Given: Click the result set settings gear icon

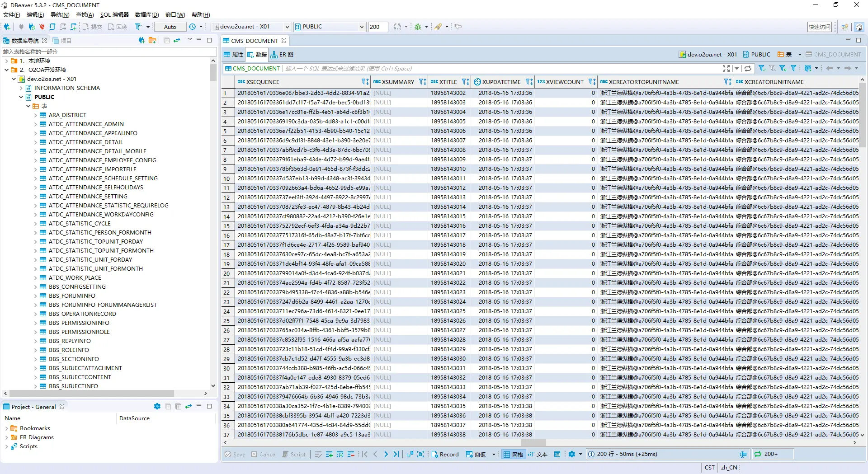Looking at the screenshot, I should 572,454.
